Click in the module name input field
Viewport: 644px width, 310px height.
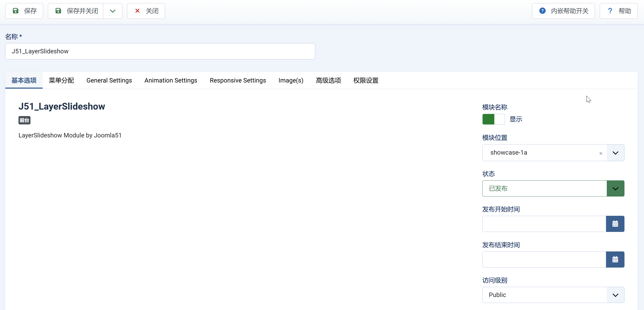160,51
